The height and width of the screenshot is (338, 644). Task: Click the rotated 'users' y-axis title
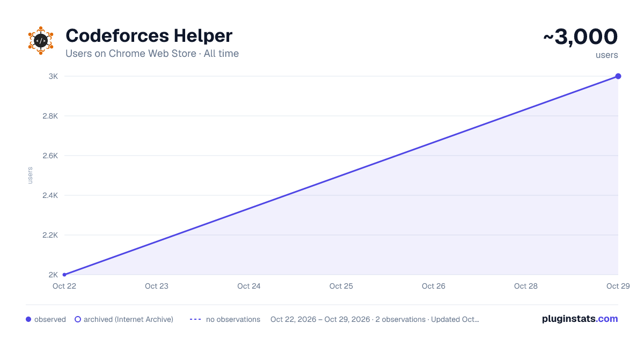pyautogui.click(x=30, y=175)
